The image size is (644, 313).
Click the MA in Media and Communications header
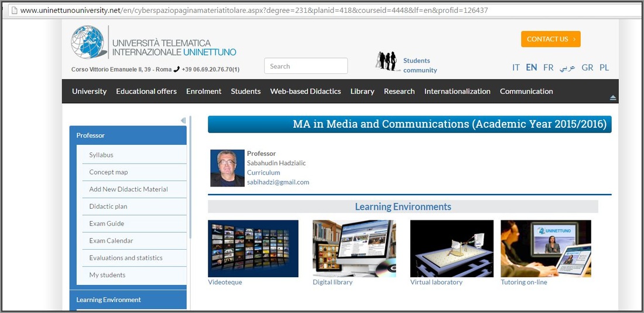pyautogui.click(x=409, y=124)
